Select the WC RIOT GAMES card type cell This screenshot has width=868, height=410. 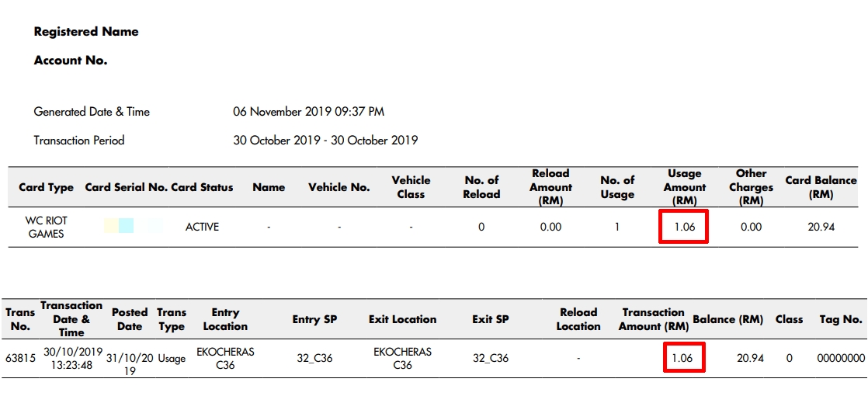(47, 227)
